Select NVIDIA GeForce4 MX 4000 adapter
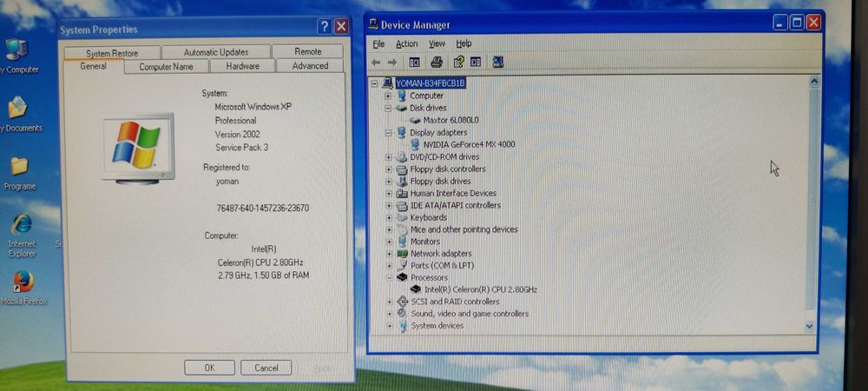 pyautogui.click(x=469, y=144)
